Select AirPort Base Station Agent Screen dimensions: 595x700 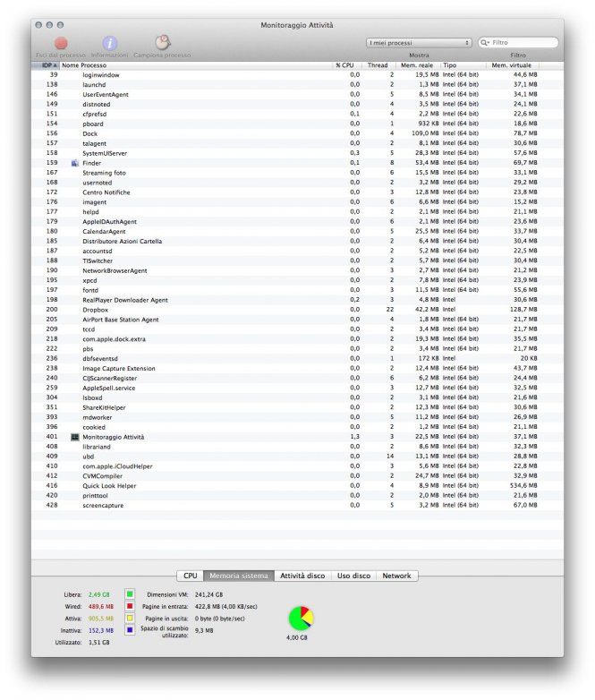coord(297,320)
